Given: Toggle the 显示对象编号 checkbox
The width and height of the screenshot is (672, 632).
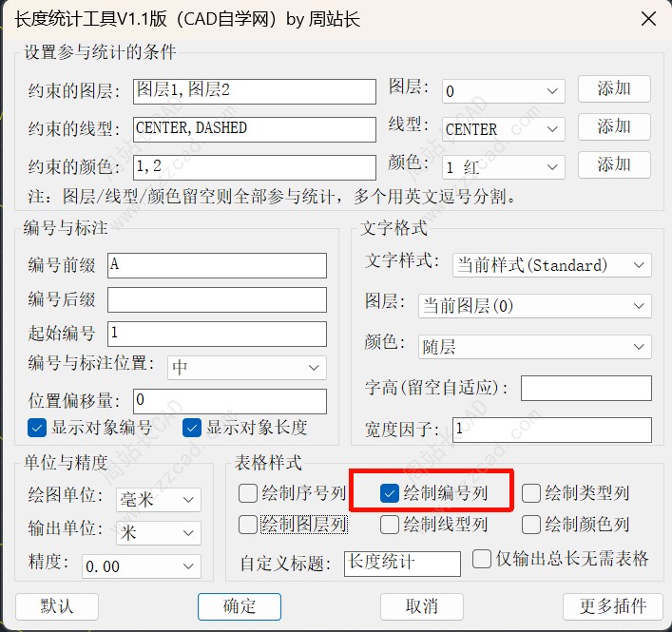Looking at the screenshot, I should click(x=37, y=428).
